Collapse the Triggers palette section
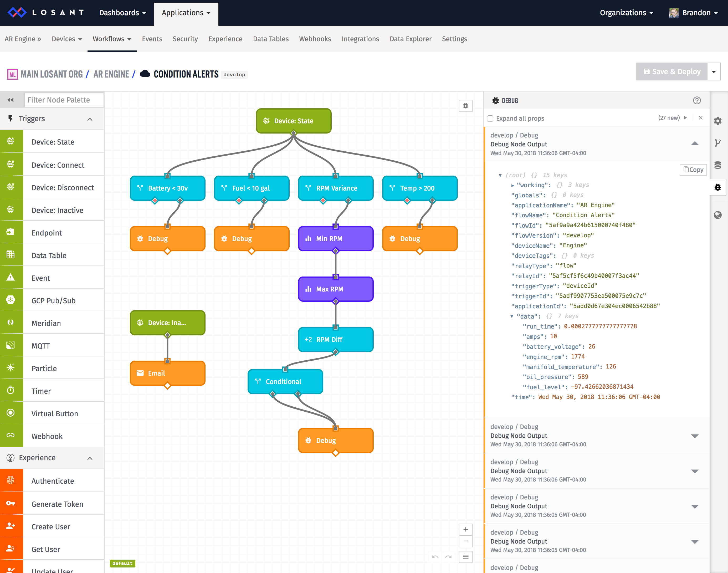Image resolution: width=728 pixels, height=573 pixels. click(x=90, y=119)
